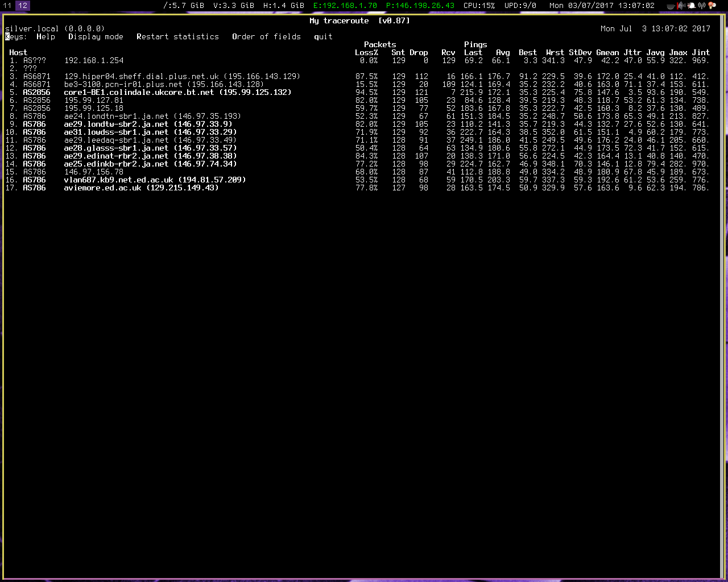Select hop 1 host 192.168.1.254
Screen dimensions: 728x582
pos(94,60)
